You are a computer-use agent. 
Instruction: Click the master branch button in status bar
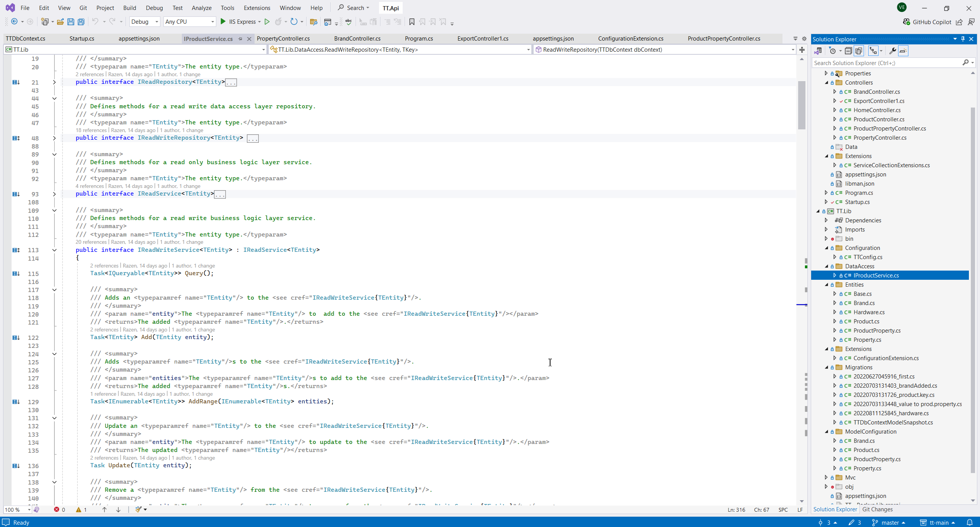coord(889,522)
